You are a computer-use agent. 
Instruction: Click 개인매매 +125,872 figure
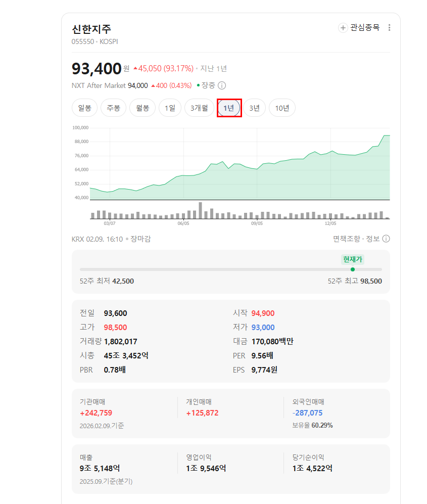203,413
